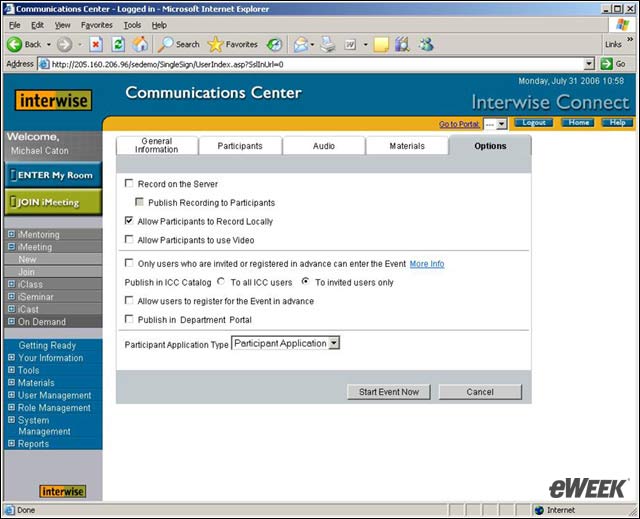Expand the Reports section

coord(11,443)
